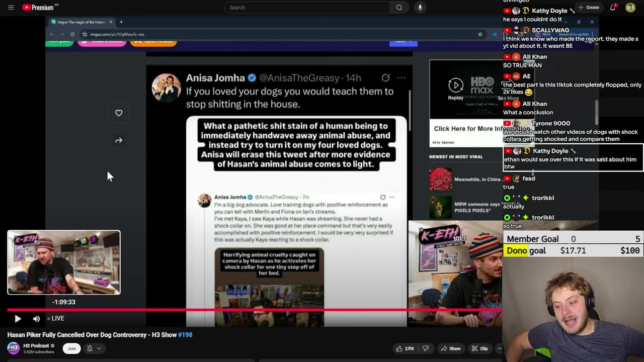644x362 pixels.
Task: Click the picture-in-picture webcam thumbnail
Action: 64,262
